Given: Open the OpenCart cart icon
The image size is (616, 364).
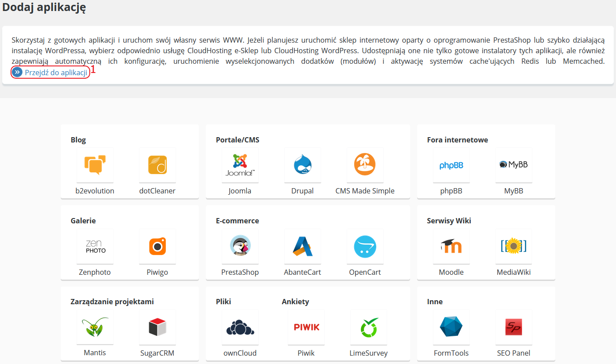Looking at the screenshot, I should coord(365,247).
